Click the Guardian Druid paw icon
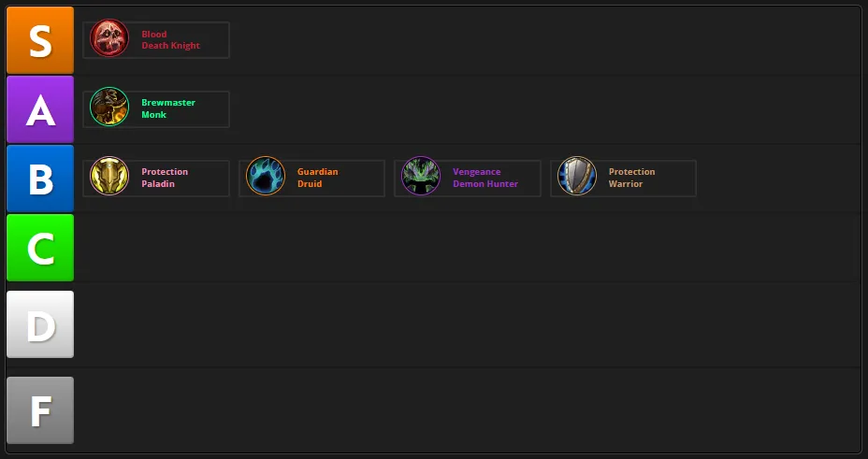 (x=266, y=177)
